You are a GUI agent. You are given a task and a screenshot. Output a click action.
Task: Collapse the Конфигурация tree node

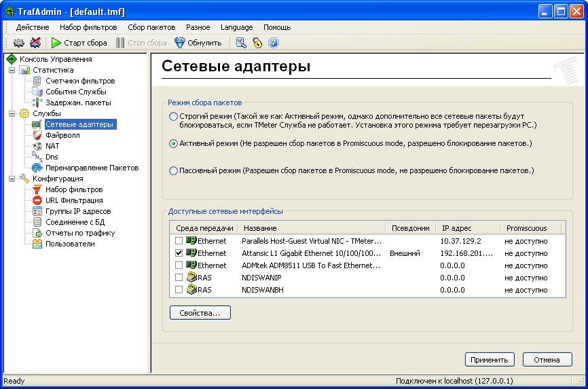[12, 179]
